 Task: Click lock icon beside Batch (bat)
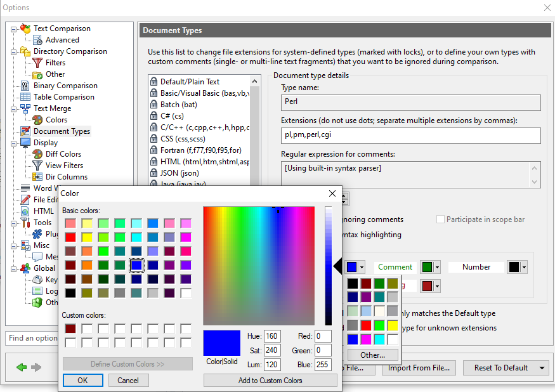point(153,105)
